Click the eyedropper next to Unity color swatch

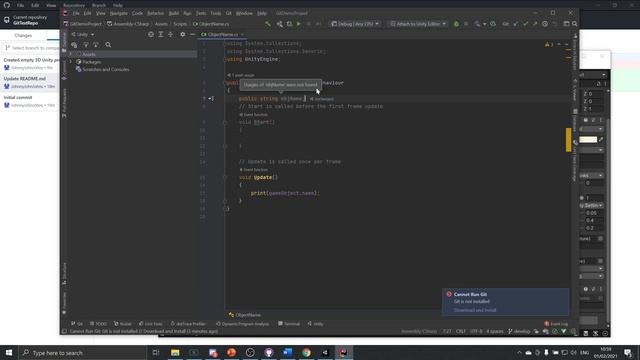point(601,140)
